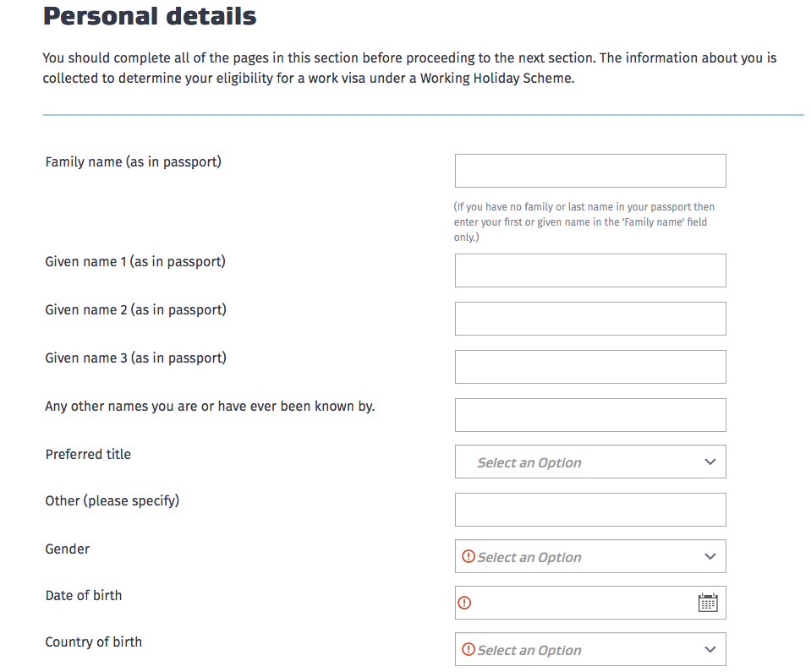Click the Date of birth label
This screenshot has width=811, height=672.
tap(84, 595)
